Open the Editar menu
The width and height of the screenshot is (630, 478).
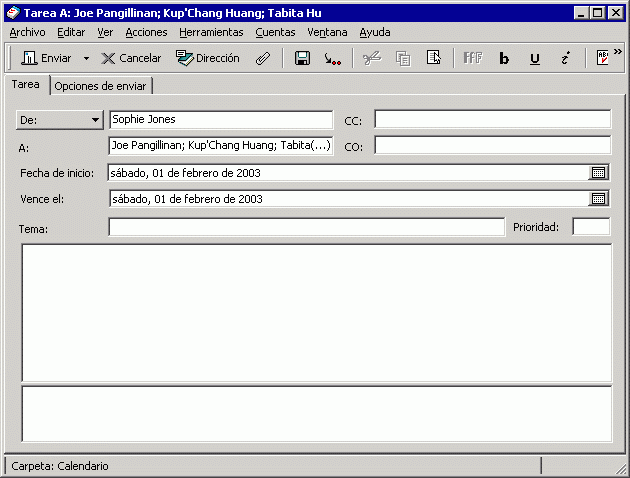pos(71,32)
